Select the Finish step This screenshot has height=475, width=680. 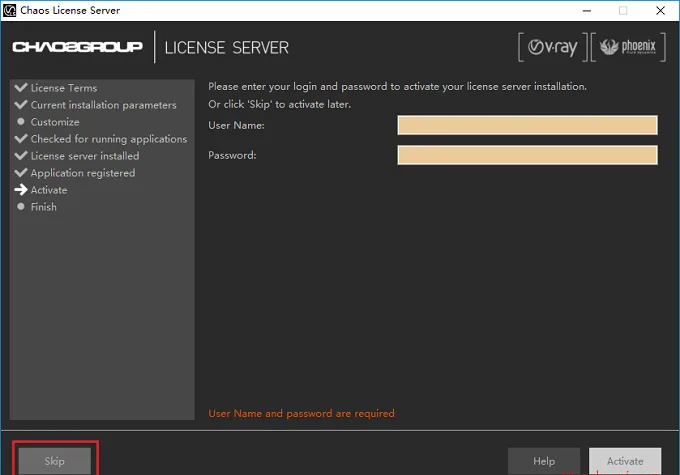click(x=43, y=206)
